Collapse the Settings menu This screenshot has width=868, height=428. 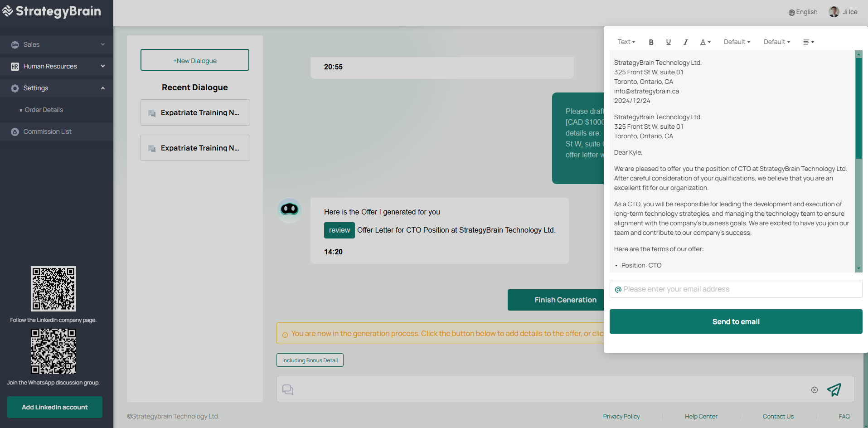coord(57,88)
